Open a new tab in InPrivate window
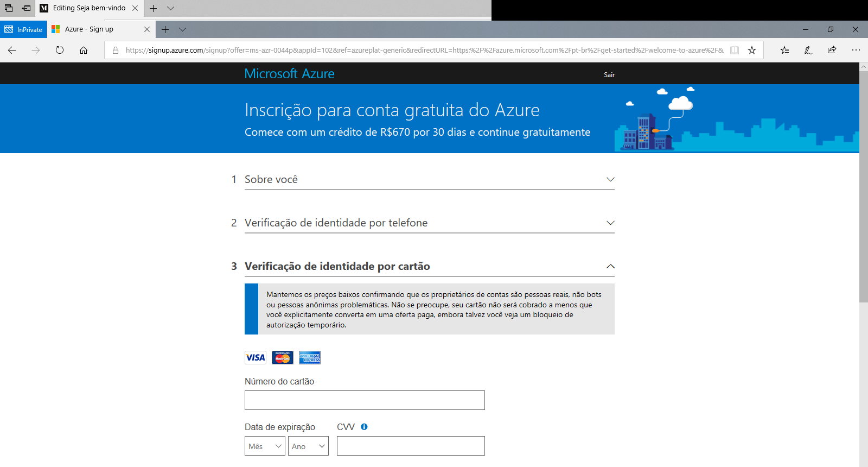 165,29
